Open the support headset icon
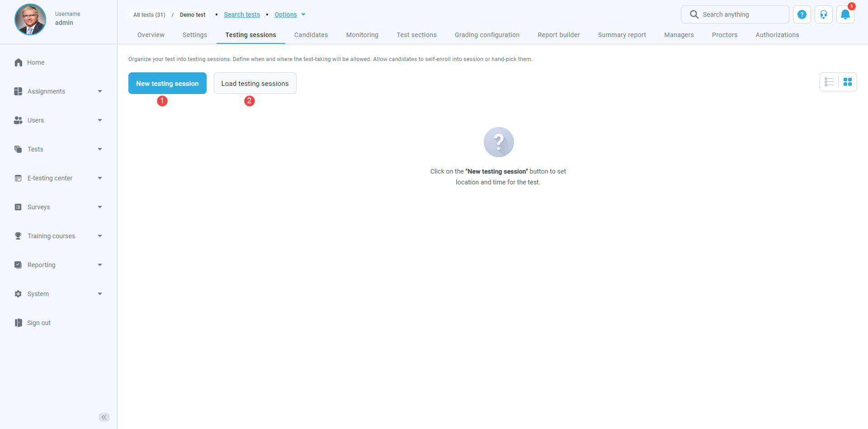The image size is (868, 429). [x=823, y=14]
